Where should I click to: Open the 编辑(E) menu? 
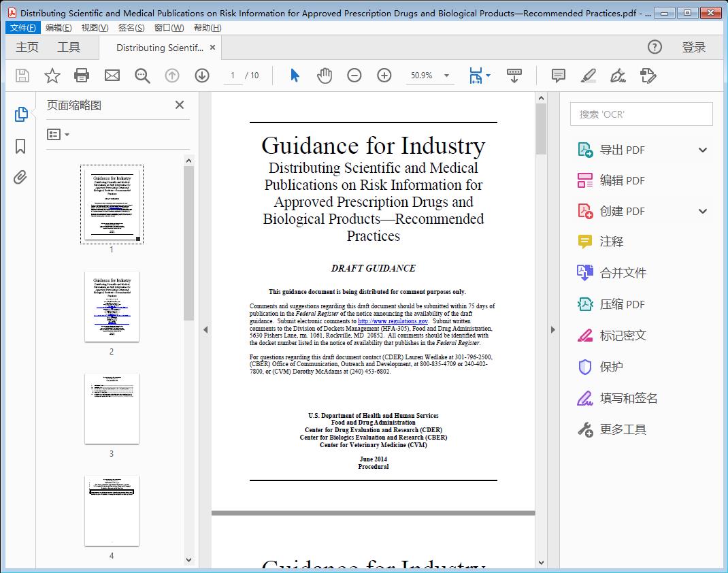click(59, 28)
